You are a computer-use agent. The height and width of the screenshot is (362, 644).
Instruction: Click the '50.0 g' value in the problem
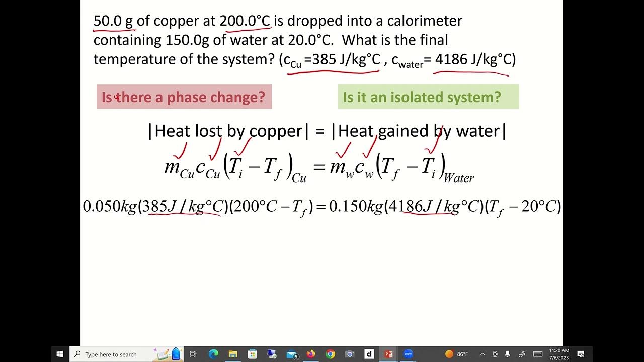pyautogui.click(x=113, y=21)
